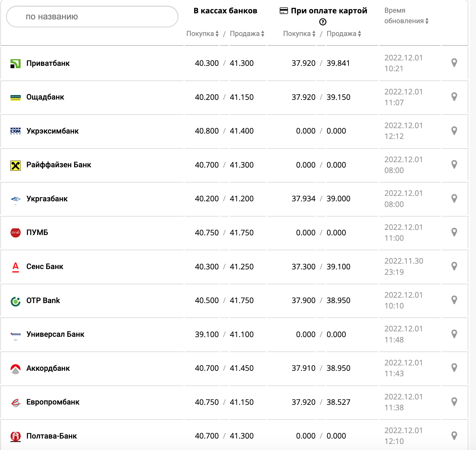Show ПУМБ branches via map pin

tap(454, 232)
